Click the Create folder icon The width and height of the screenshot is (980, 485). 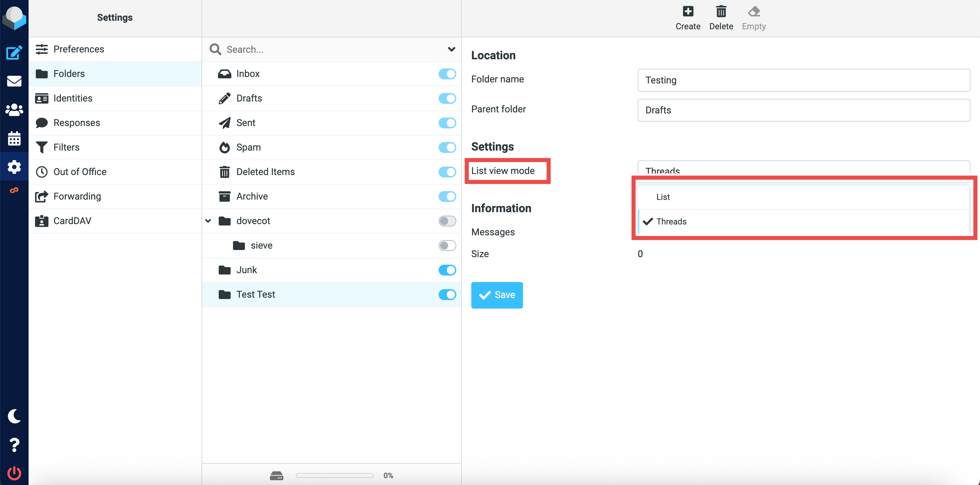pyautogui.click(x=687, y=17)
